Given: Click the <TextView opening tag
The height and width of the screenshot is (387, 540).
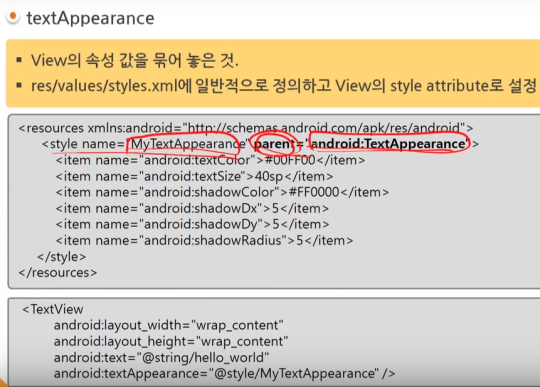Looking at the screenshot, I should tap(53, 309).
